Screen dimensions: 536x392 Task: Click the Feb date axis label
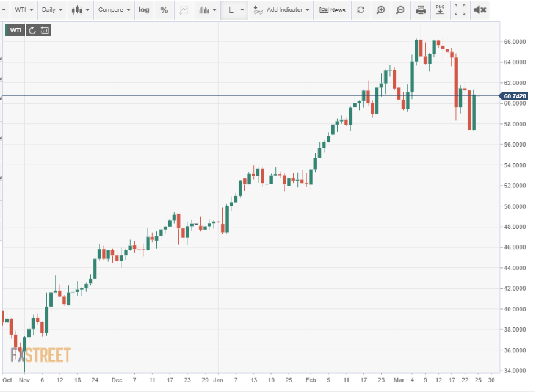pos(310,380)
